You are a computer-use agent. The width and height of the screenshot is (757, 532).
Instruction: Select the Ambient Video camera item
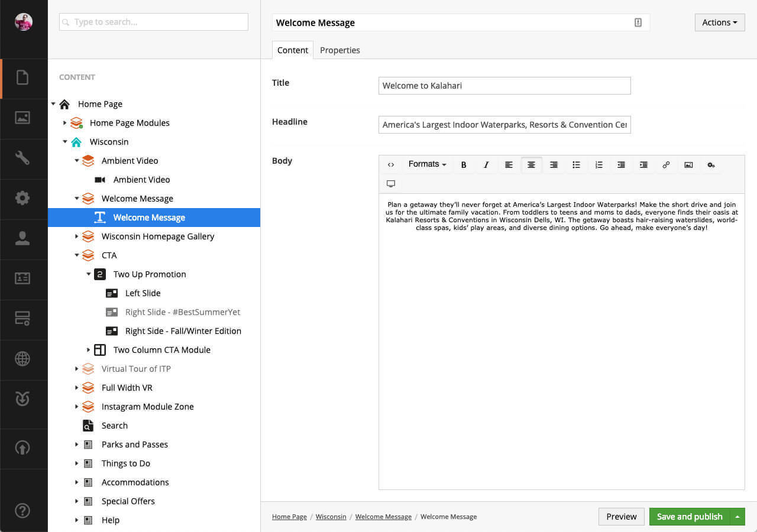tap(142, 180)
